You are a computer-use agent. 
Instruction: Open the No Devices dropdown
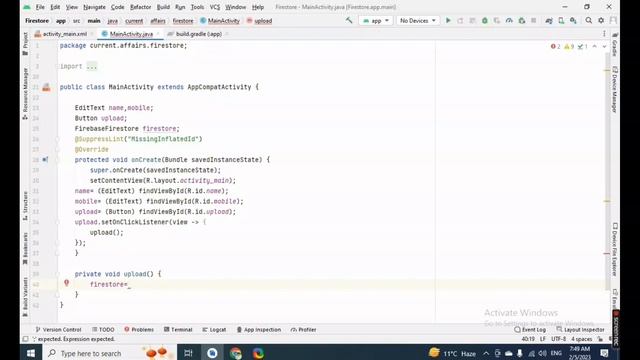pos(418,20)
